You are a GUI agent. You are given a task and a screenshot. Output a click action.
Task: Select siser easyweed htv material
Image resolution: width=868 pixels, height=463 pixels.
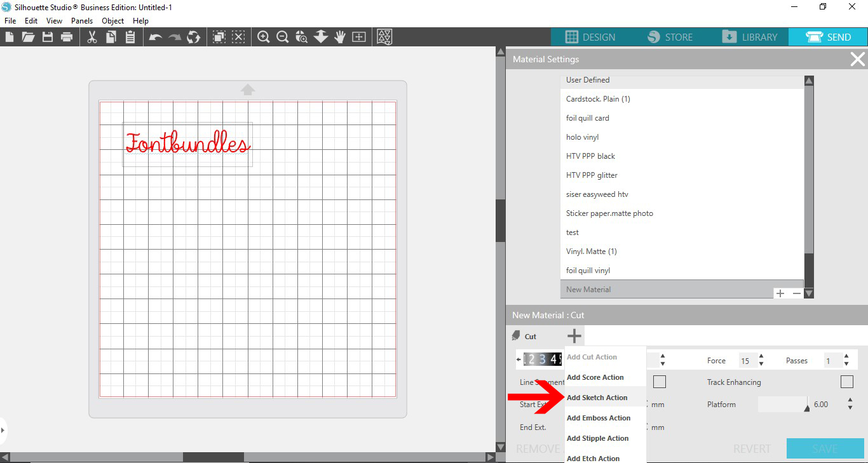[x=682, y=194]
